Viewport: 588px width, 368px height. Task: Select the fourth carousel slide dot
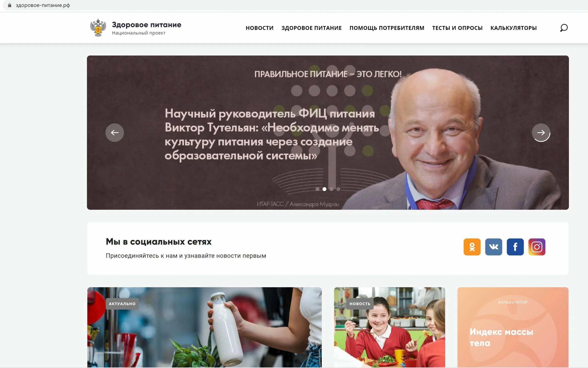[x=338, y=189]
